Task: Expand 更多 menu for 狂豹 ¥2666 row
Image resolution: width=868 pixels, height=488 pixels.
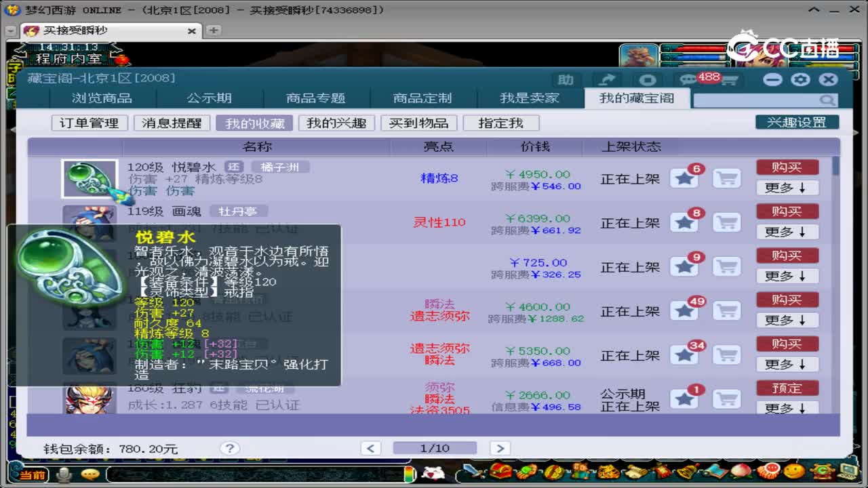Action: (x=787, y=408)
